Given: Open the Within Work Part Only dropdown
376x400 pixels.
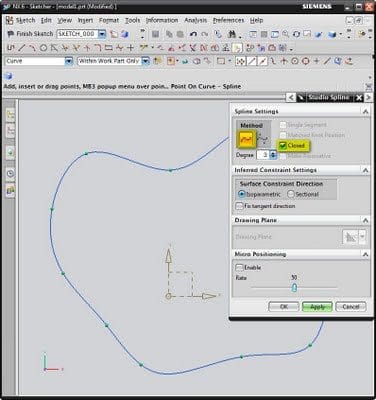Looking at the screenshot, I should [145, 61].
